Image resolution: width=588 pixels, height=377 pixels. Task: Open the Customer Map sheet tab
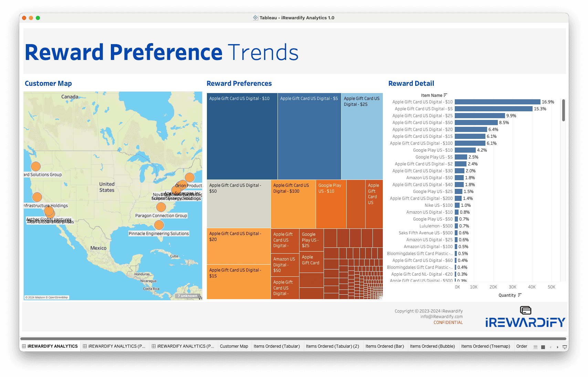click(x=234, y=346)
